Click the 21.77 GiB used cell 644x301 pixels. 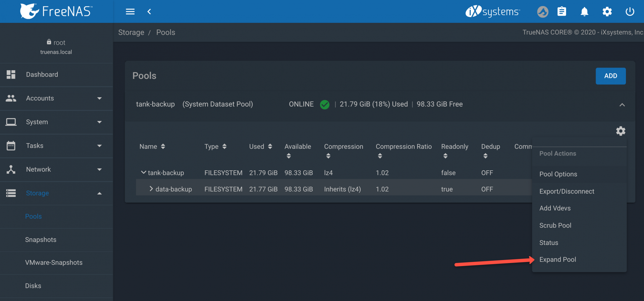click(263, 189)
